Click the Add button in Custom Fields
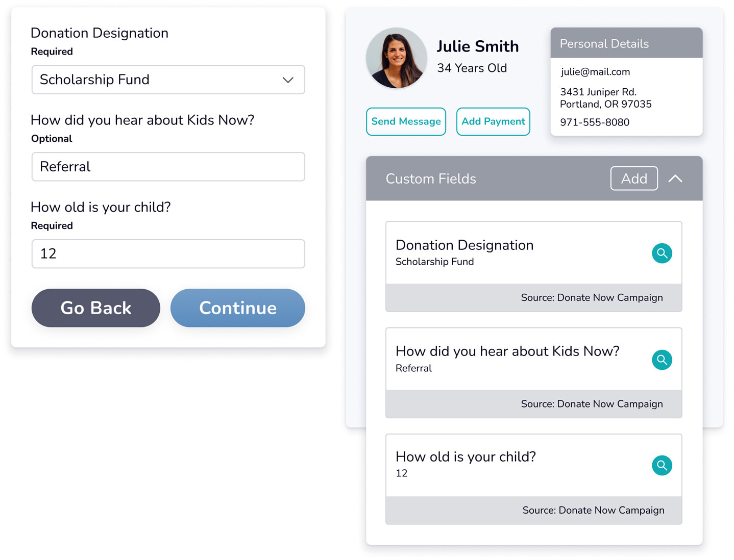The height and width of the screenshot is (560, 734). (x=634, y=179)
